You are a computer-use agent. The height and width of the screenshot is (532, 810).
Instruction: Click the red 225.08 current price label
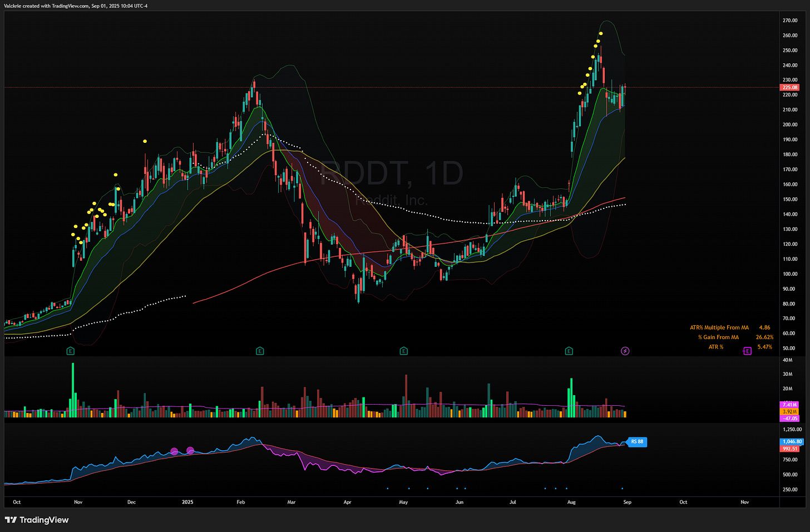[x=790, y=87]
